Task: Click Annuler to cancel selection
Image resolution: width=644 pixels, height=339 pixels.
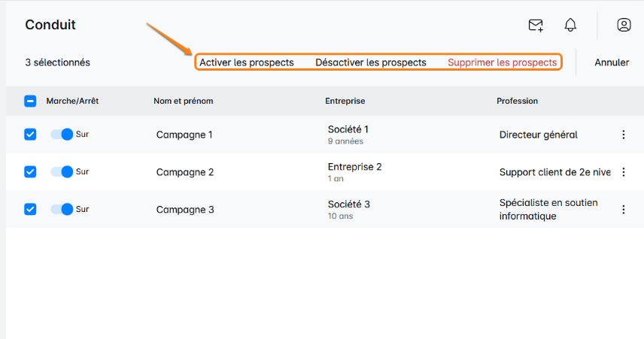Action: click(612, 62)
